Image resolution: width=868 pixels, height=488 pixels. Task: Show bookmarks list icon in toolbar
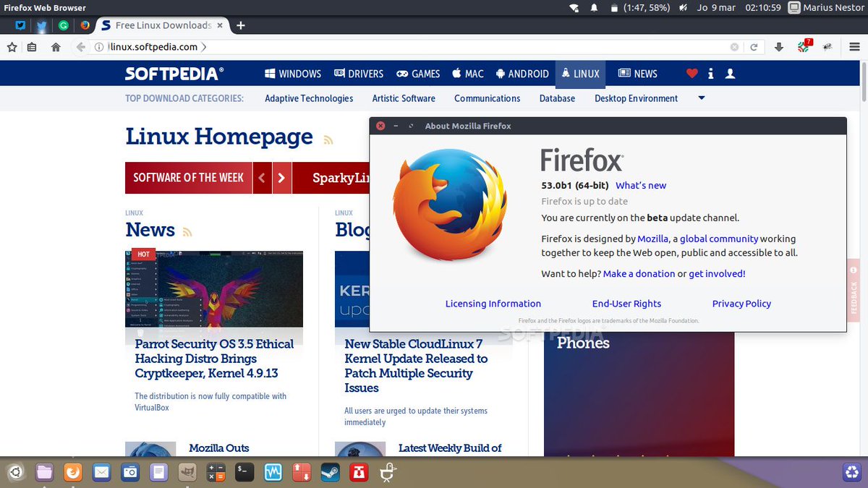point(31,47)
